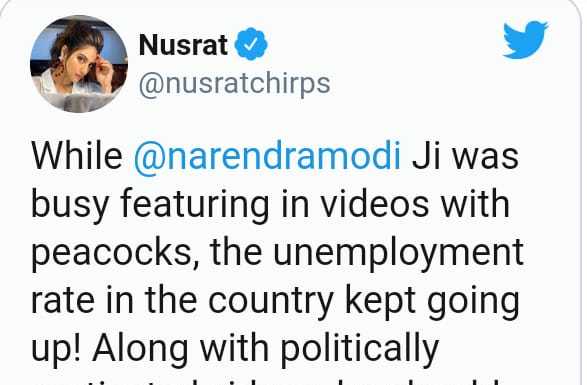The width and height of the screenshot is (587, 385).
Task: Click the word "busy" in the tweet
Action: tap(70, 206)
